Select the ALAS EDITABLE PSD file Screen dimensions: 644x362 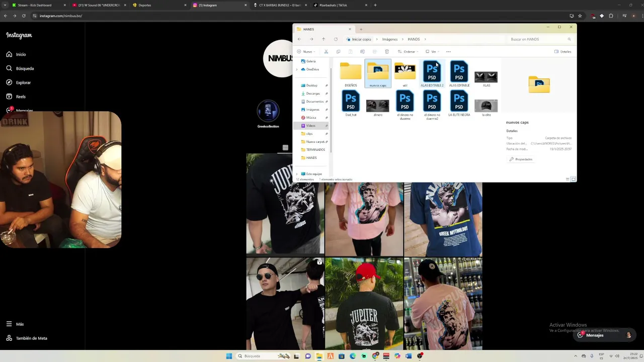[459, 73]
